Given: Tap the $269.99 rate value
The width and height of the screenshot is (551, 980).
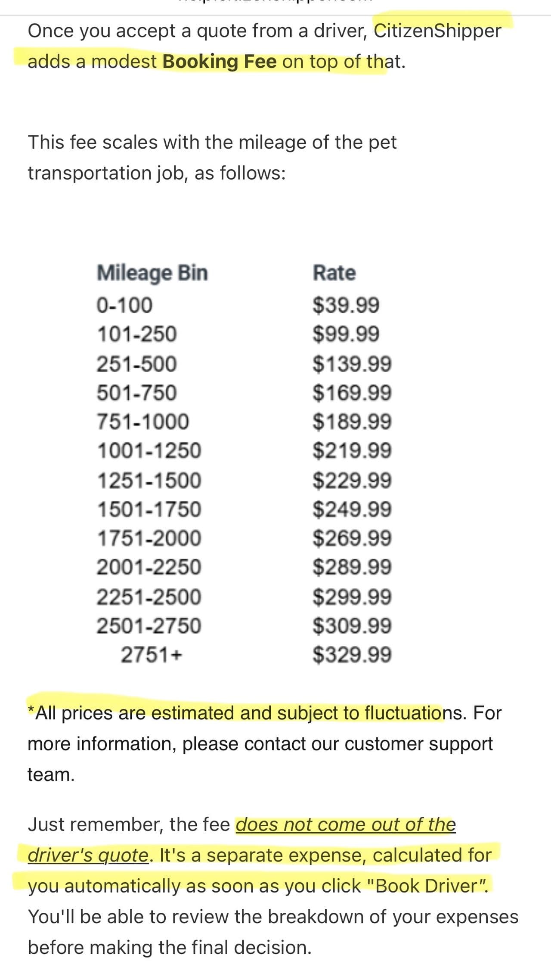Looking at the screenshot, I should (352, 538).
